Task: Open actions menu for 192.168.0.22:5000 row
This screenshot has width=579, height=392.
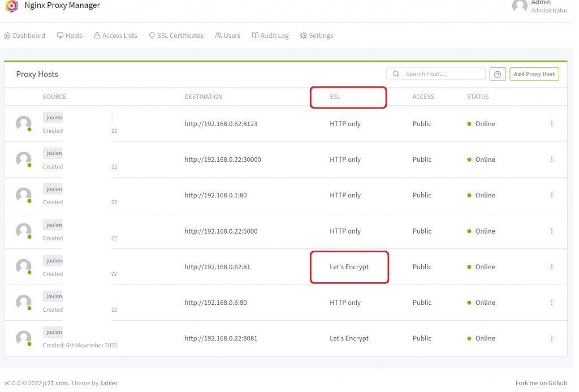Action: 552,231
